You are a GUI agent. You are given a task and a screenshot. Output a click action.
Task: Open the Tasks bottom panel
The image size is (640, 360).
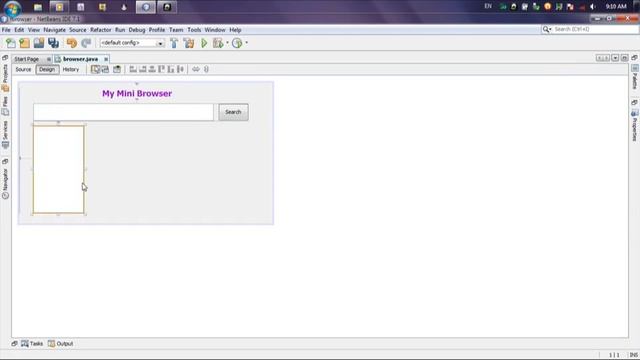coord(32,344)
